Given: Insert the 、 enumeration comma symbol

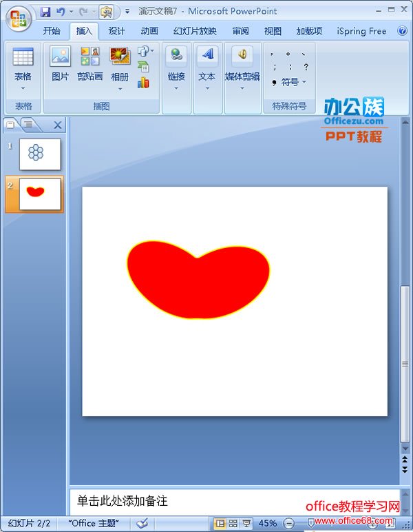Looking at the screenshot, I should pyautogui.click(x=304, y=54).
